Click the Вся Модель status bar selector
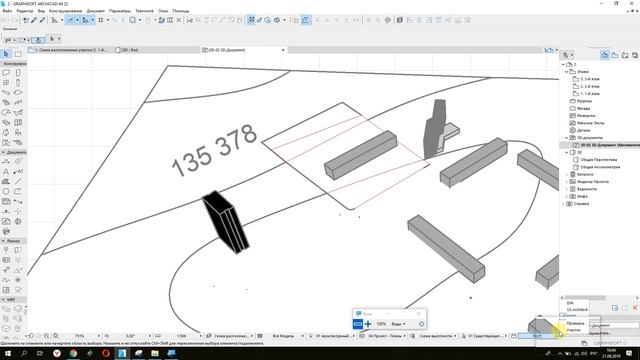The height and width of the screenshot is (360, 640). (x=283, y=336)
